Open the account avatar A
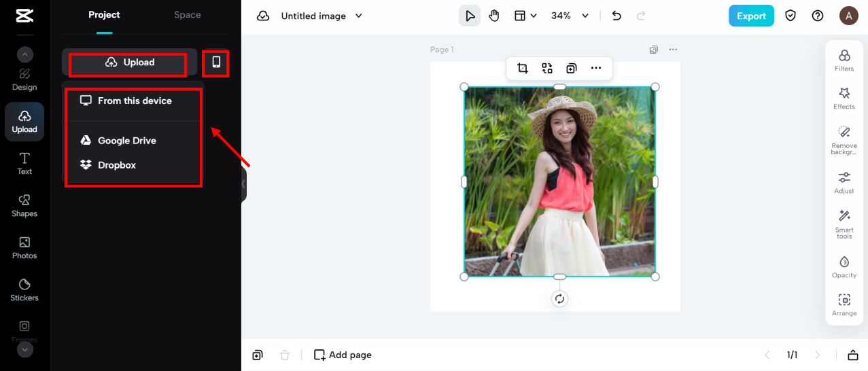Viewport: 868px width, 371px height. pos(848,16)
